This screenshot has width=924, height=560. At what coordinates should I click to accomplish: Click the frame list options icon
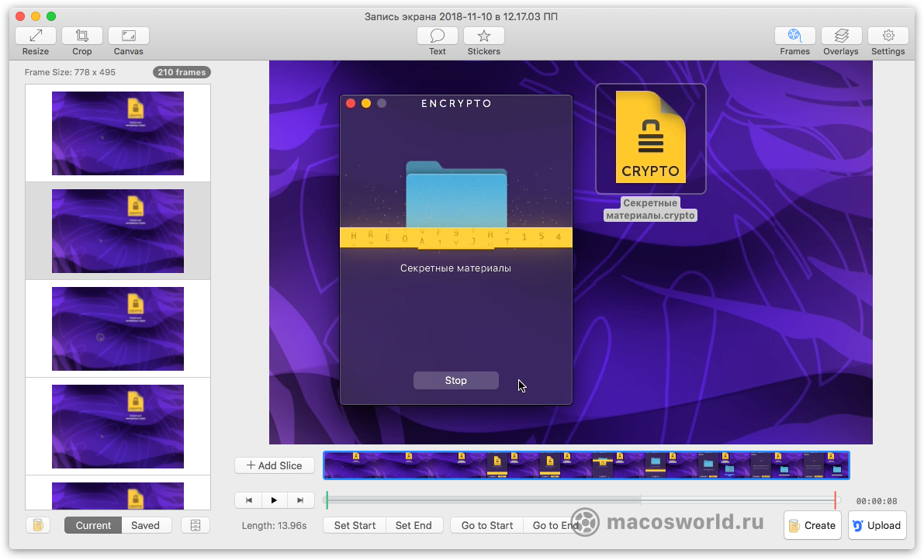tap(196, 525)
